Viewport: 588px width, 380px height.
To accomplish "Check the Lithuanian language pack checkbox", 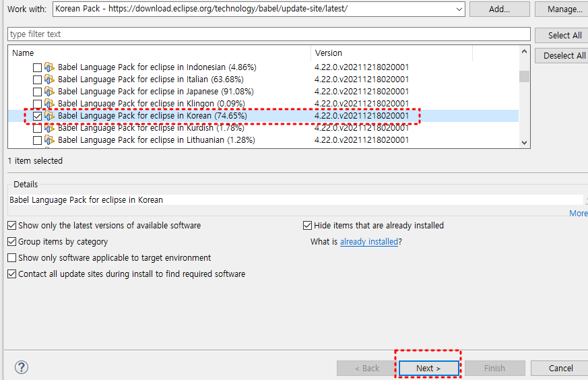I will click(37, 140).
